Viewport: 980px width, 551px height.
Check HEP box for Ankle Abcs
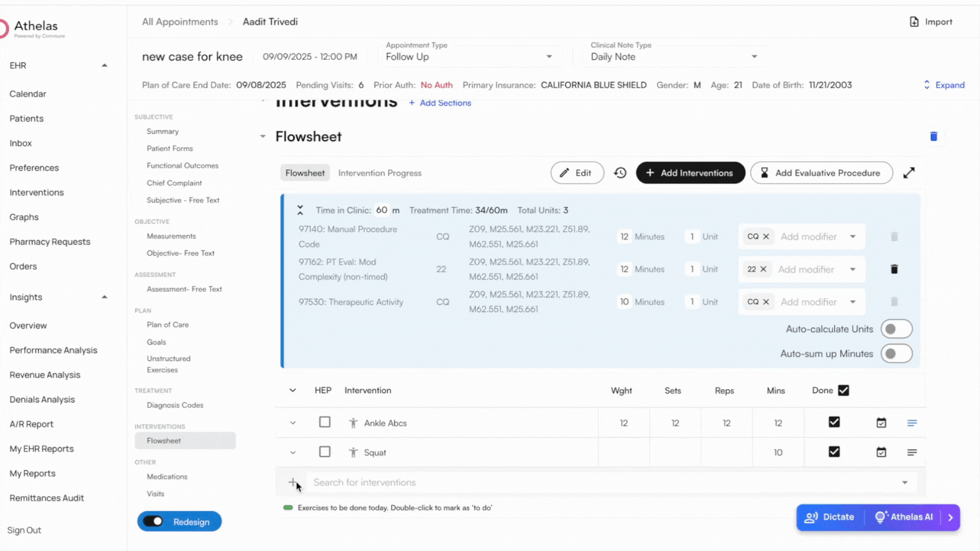click(325, 422)
